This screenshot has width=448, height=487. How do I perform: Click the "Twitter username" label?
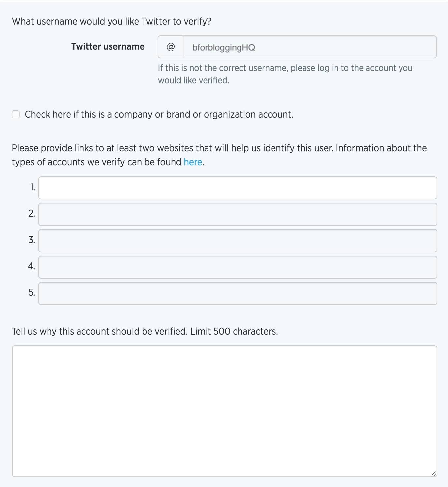tap(108, 46)
